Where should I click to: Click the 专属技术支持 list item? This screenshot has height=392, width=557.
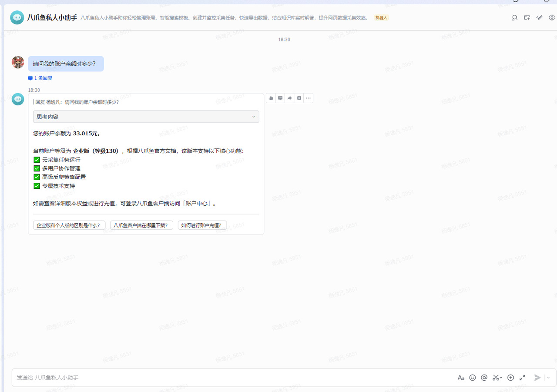54,186
